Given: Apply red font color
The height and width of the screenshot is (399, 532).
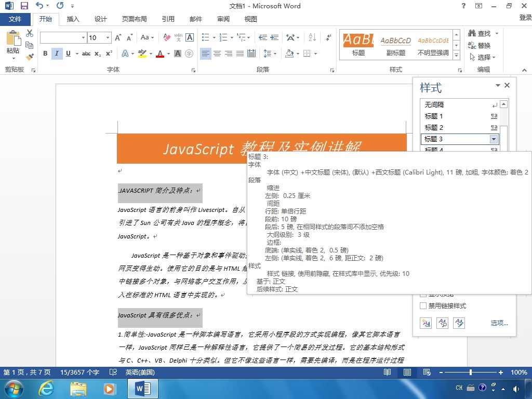Looking at the screenshot, I should coord(160,54).
